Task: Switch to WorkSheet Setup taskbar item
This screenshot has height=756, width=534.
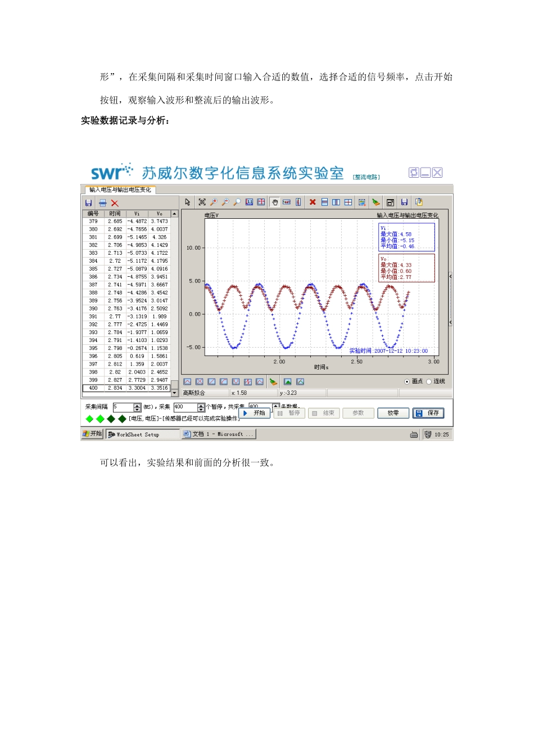Action: 142,434
